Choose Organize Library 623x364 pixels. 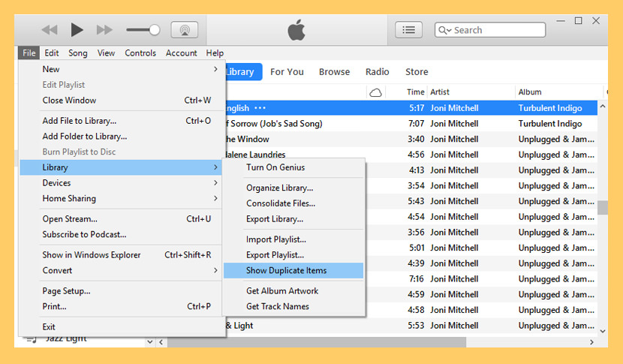point(293,188)
